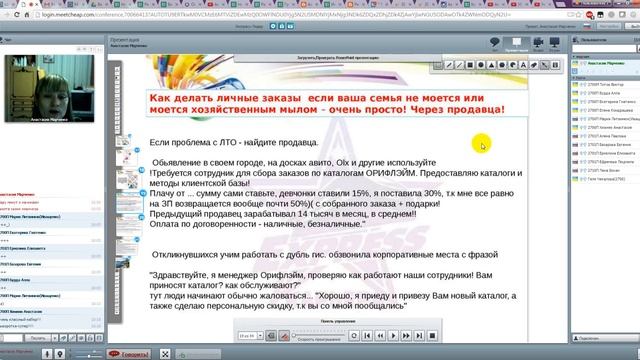Viewport: 640px width, 360px height.
Task: Select Анастасия Марченко in users list
Action: [x=605, y=63]
